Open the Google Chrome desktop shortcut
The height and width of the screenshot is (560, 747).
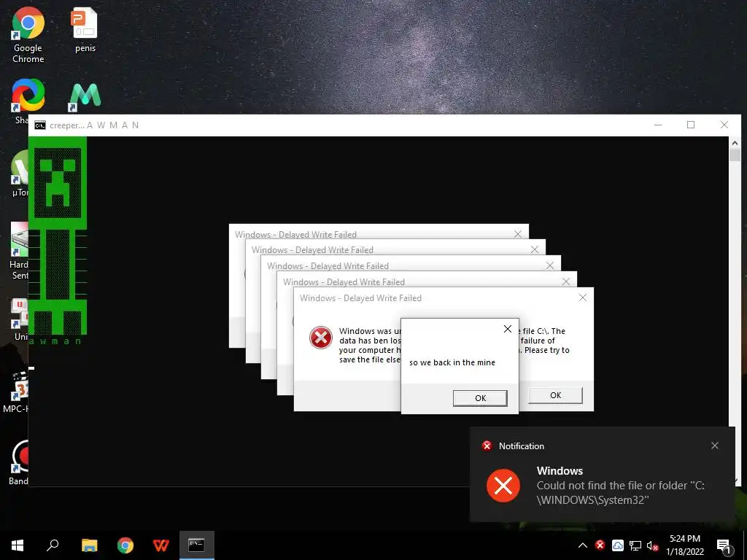point(28,36)
